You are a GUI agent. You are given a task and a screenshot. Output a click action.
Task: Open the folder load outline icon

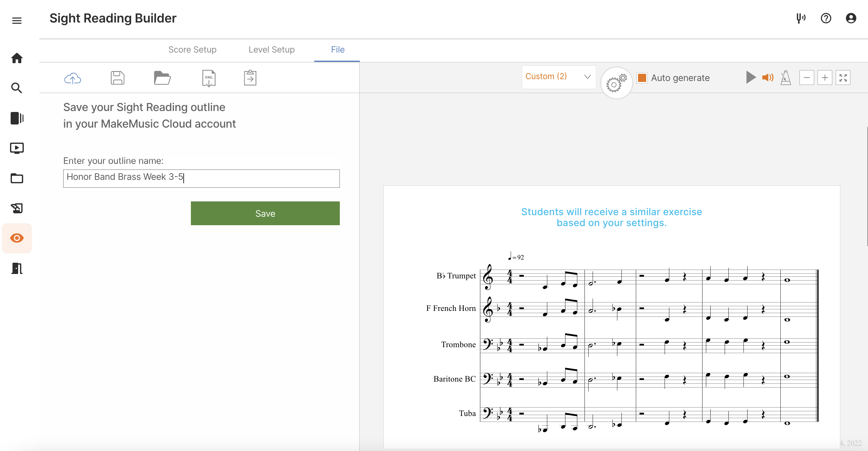coord(162,78)
